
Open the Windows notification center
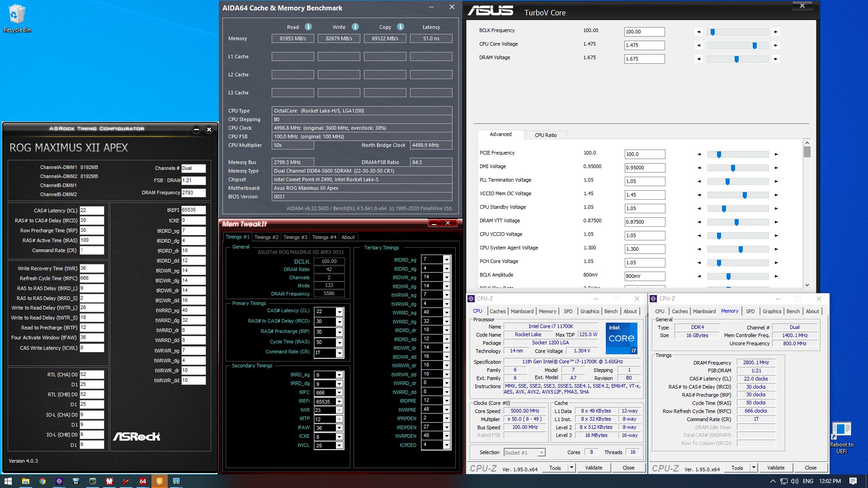point(853,481)
